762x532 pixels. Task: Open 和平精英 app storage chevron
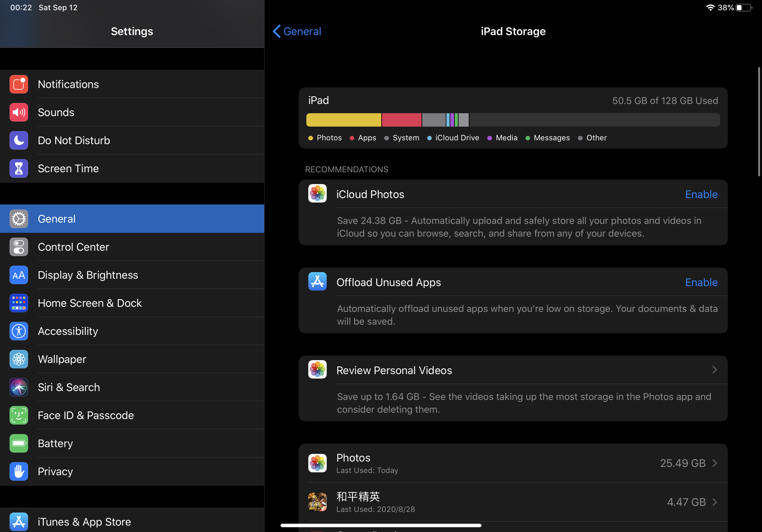click(714, 502)
